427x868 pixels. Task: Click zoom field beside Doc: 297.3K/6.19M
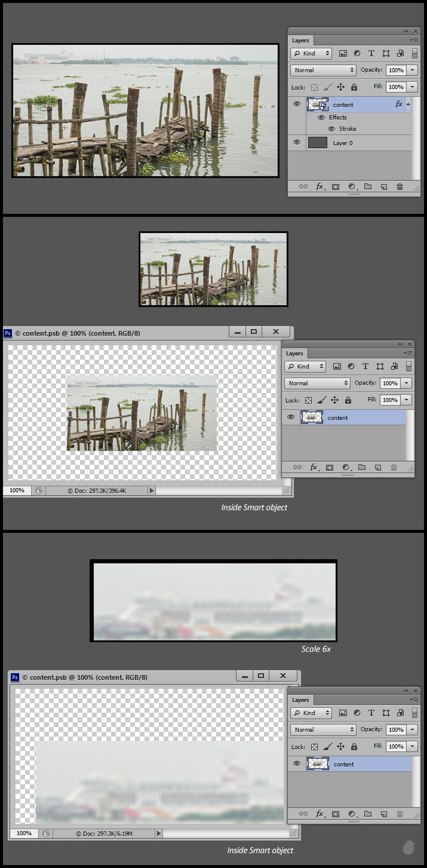pyautogui.click(x=24, y=833)
